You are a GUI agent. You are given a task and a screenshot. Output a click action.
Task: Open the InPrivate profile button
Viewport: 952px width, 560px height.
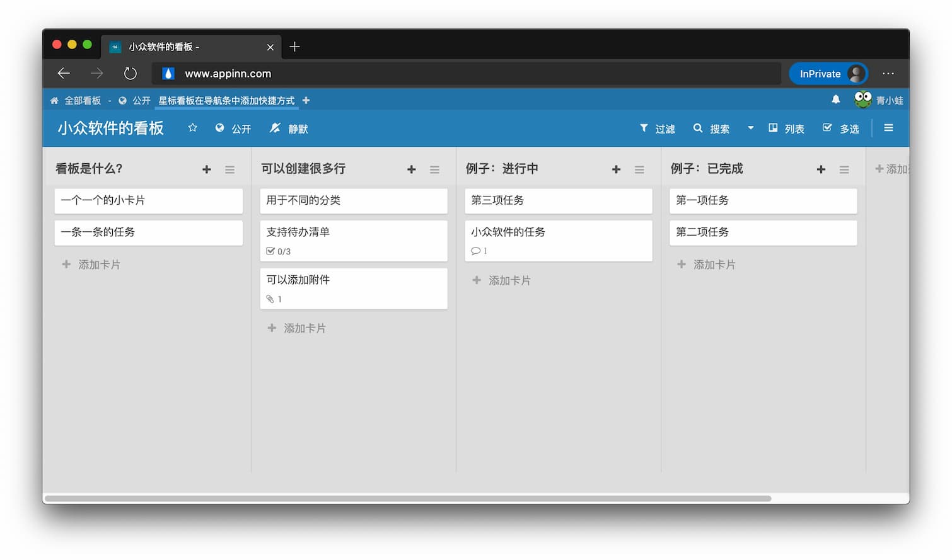point(828,74)
